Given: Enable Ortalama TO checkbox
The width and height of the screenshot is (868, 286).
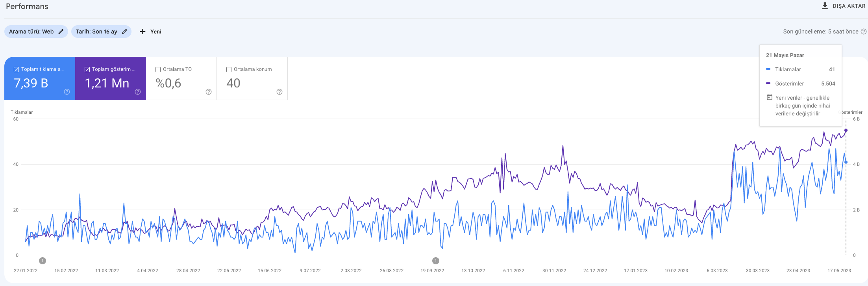Looking at the screenshot, I should tap(158, 69).
